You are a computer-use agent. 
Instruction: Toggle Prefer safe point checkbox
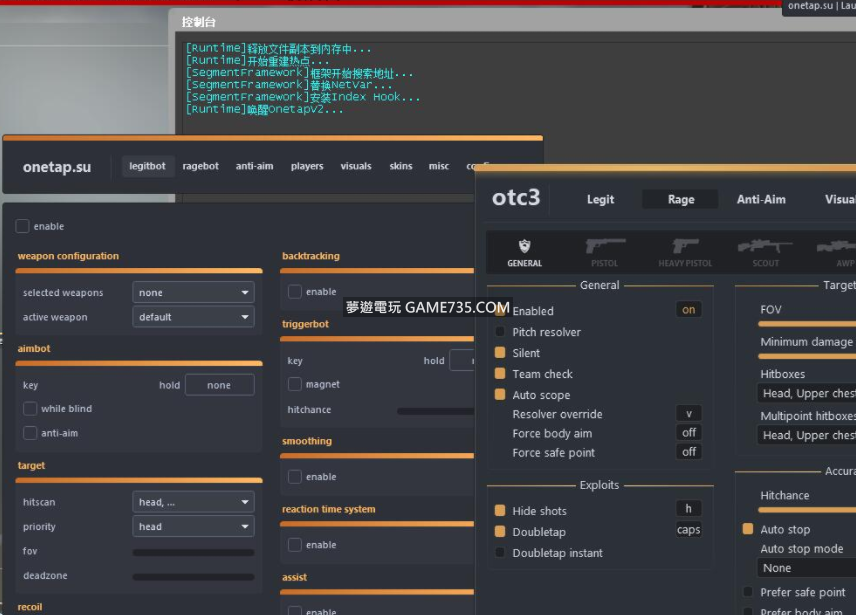(x=748, y=592)
